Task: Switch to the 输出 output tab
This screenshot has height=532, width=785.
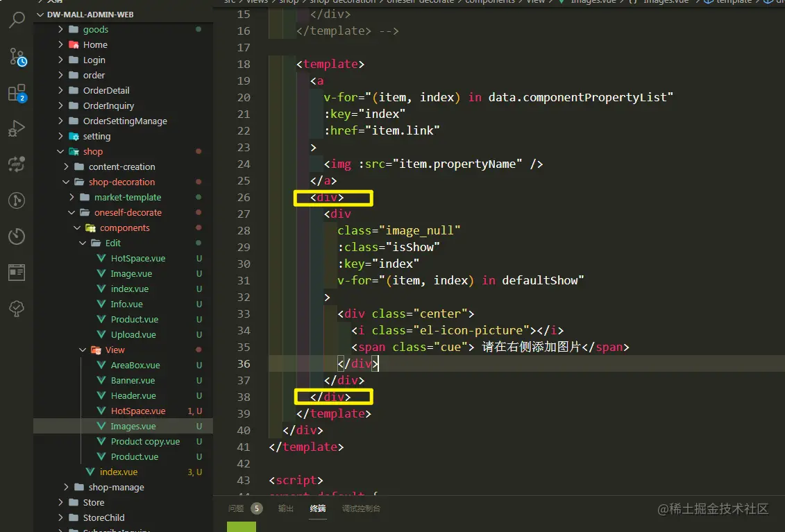Action: click(286, 508)
